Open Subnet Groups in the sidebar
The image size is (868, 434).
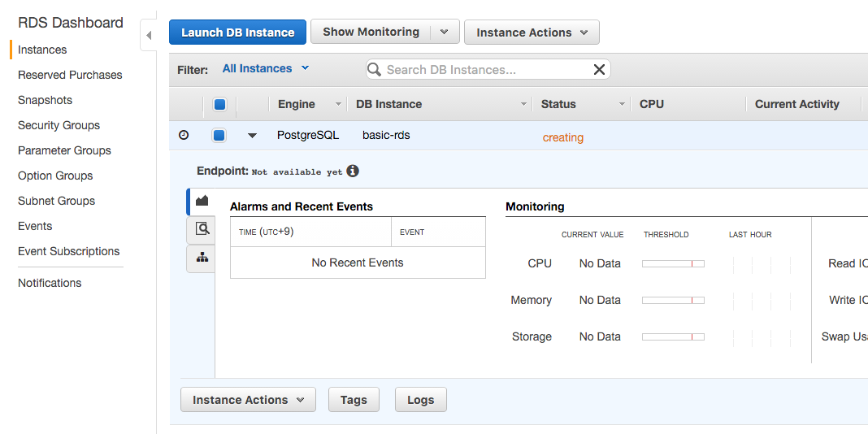click(56, 201)
